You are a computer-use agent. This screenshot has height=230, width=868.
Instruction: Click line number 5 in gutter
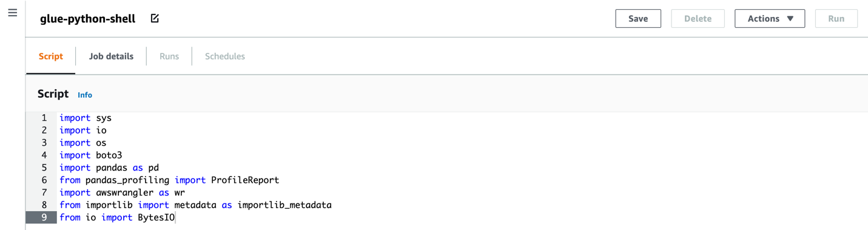(44, 167)
